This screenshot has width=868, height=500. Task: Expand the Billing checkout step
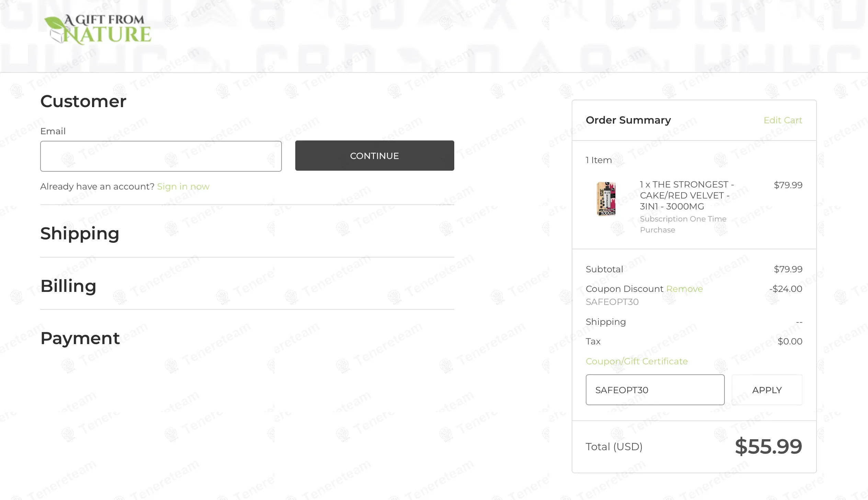point(68,286)
